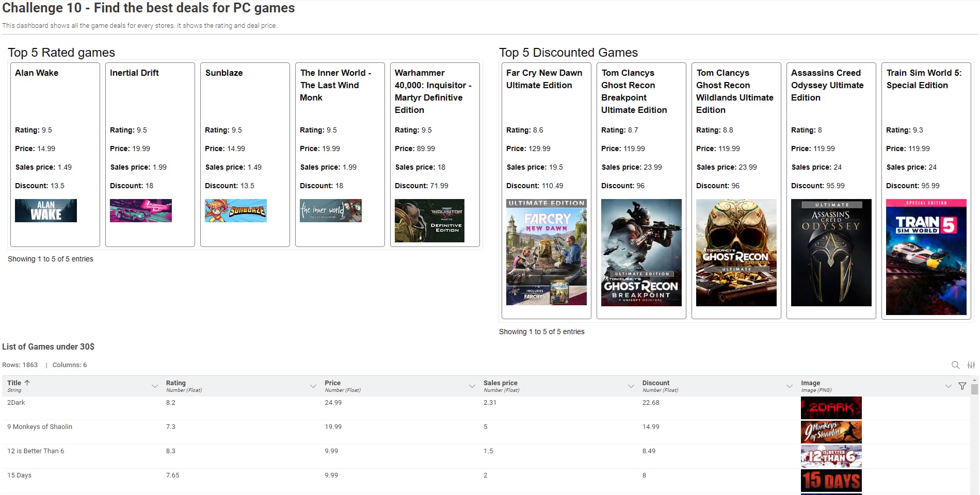Open the table search magnifier icon
The height and width of the screenshot is (495, 980).
[x=955, y=365]
